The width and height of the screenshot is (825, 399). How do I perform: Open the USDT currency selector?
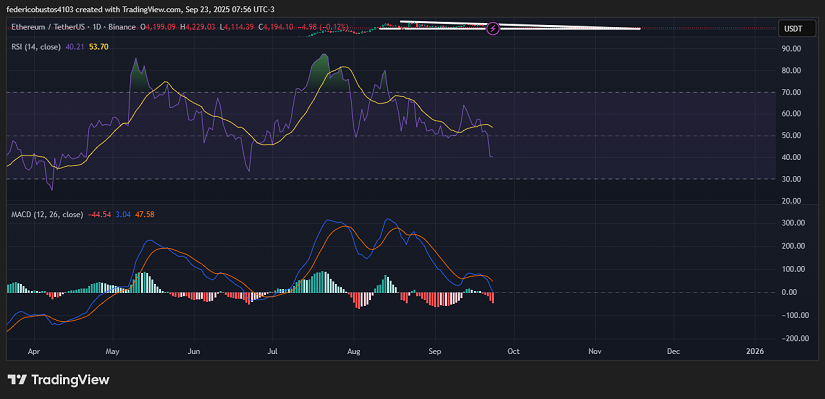[797, 29]
